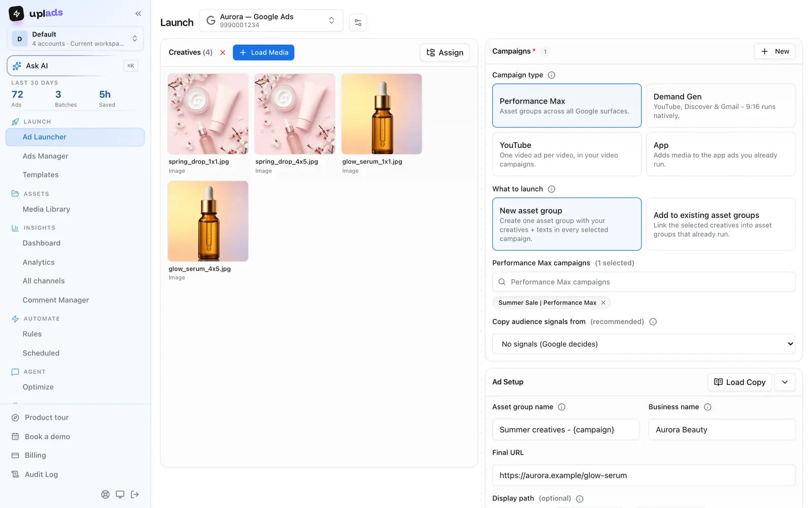Focus Performance Max campaigns search field
Image resolution: width=812 pixels, height=508 pixels.
[644, 282]
